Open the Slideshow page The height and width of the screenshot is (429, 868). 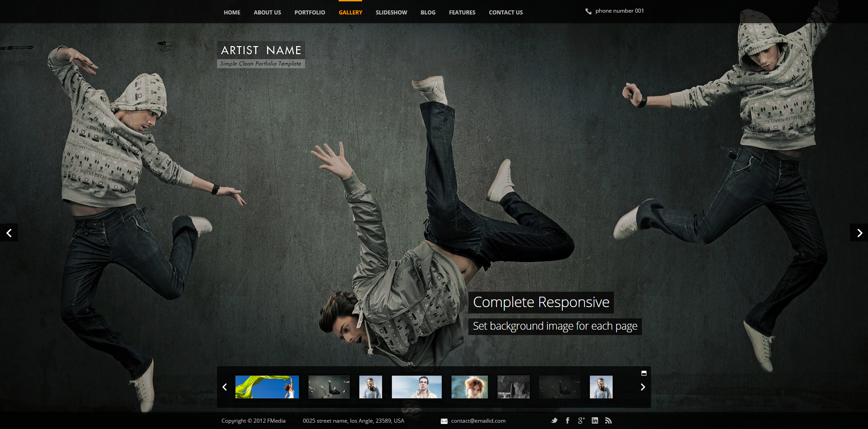(392, 12)
